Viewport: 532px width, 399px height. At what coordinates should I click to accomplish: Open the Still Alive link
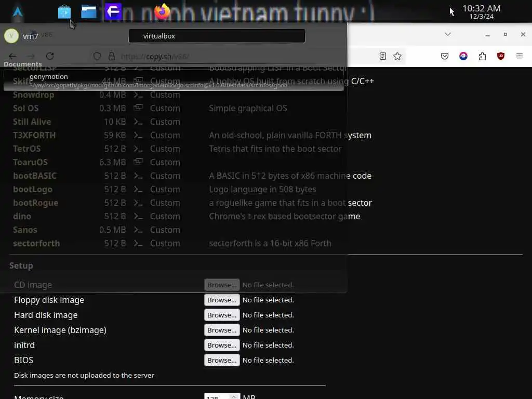click(32, 122)
